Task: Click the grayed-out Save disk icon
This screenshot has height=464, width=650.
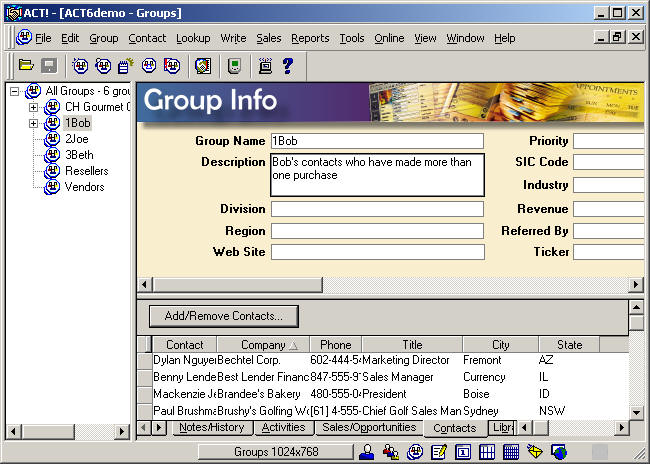Action: (x=49, y=66)
